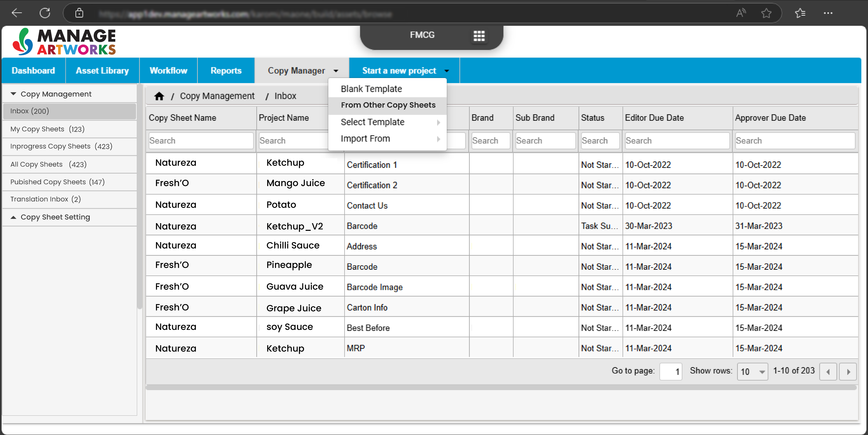Screen dimensions: 868x435
Task: Click the site lock icon in the address bar
Action: click(79, 13)
